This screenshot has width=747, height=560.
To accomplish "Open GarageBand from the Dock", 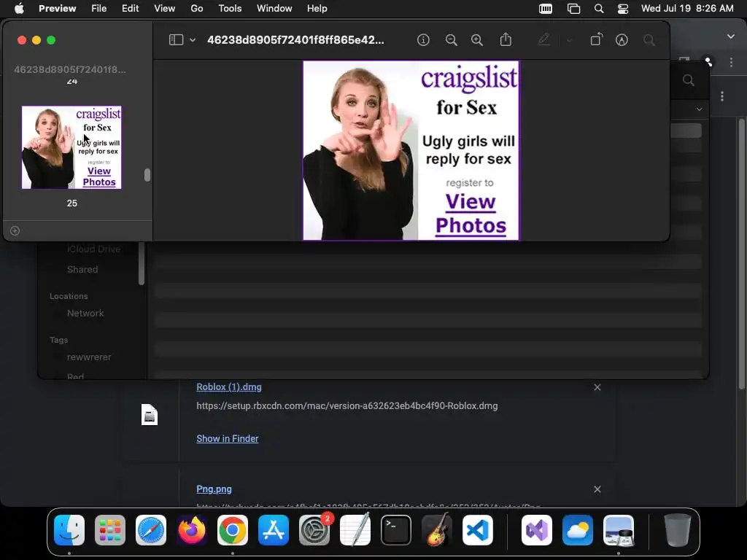I will point(437,530).
